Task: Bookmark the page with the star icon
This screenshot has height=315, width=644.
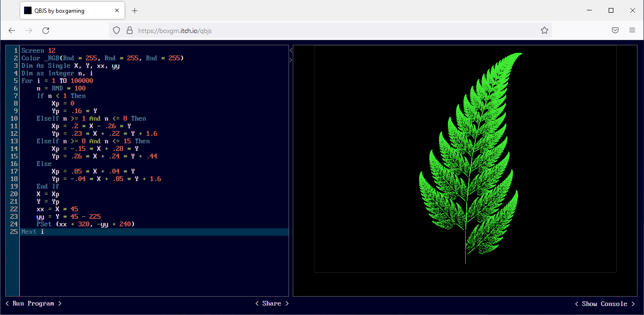Action: coord(545,30)
